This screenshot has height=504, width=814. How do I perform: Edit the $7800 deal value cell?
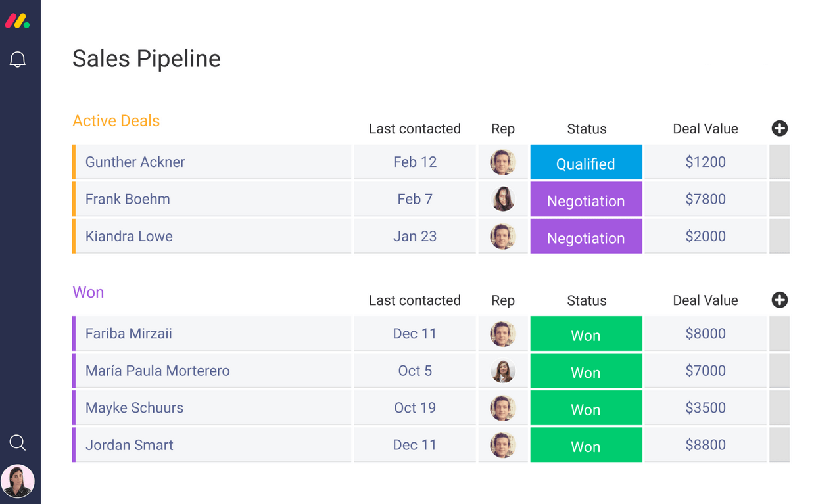pyautogui.click(x=705, y=199)
